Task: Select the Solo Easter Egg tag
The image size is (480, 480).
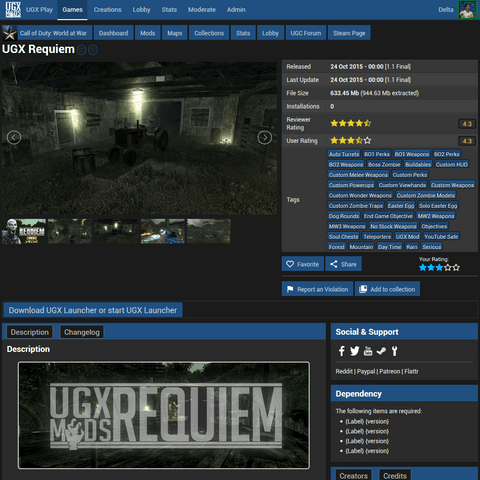Action: point(438,205)
